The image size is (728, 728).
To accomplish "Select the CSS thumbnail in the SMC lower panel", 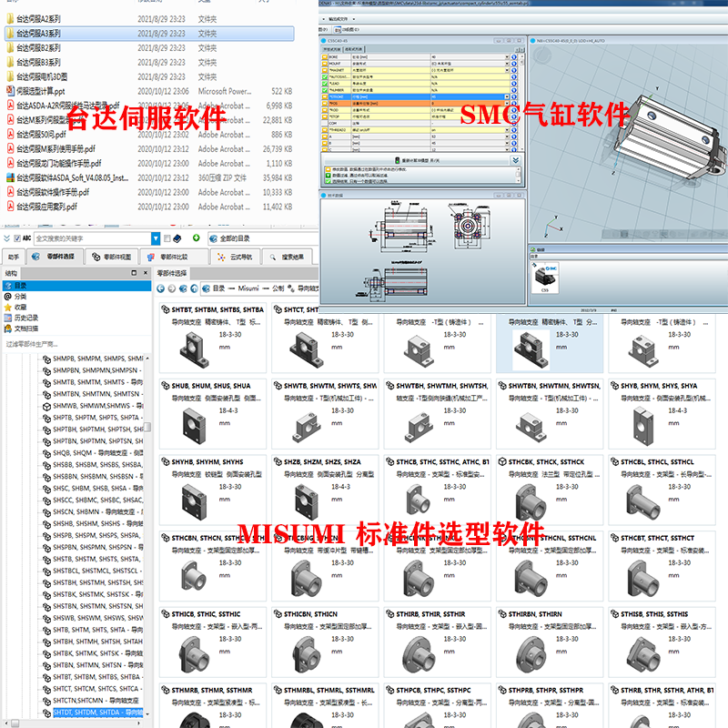I will [545, 278].
